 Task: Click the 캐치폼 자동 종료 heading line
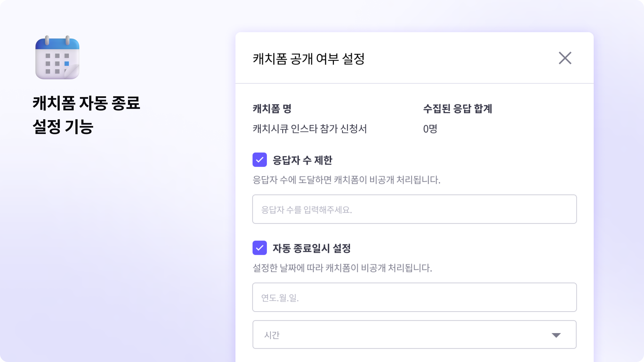click(x=86, y=103)
